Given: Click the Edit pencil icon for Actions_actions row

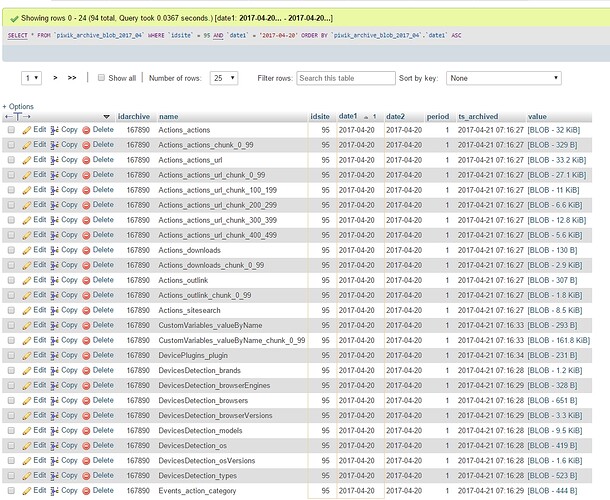Looking at the screenshot, I should (x=26, y=130).
